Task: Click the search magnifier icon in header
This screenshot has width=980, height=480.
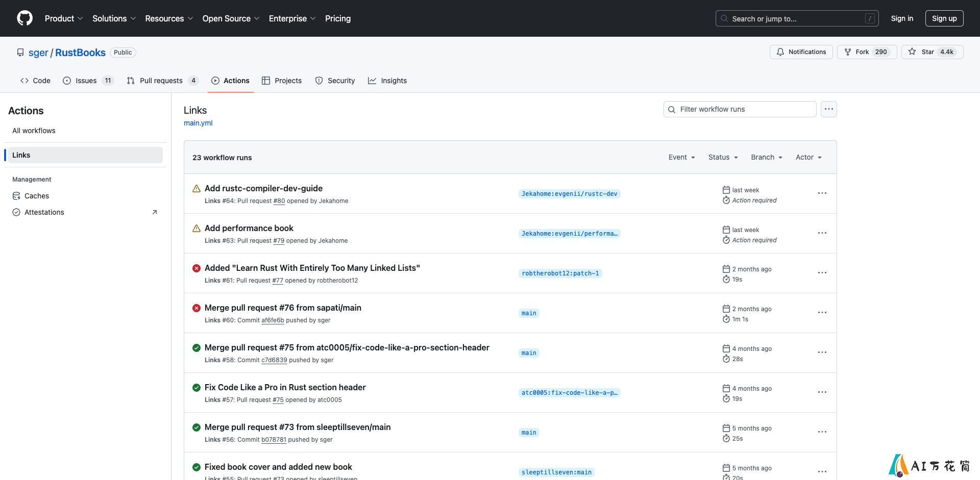Action: (x=724, y=18)
